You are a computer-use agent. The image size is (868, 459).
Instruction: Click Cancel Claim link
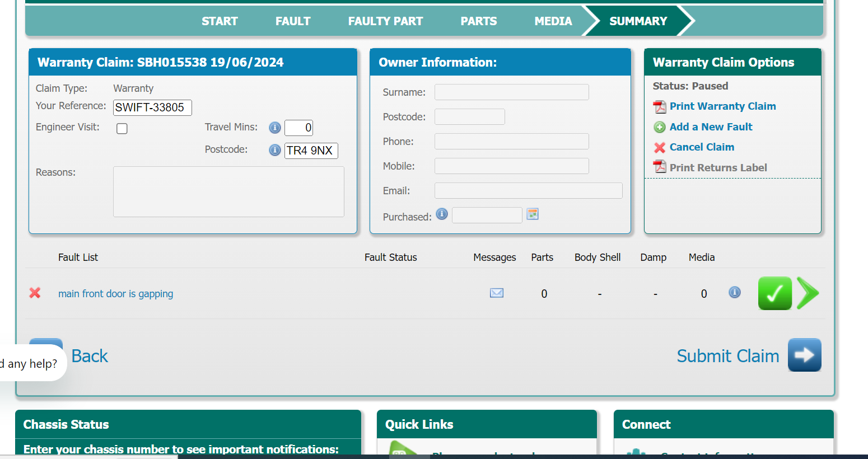pos(702,147)
